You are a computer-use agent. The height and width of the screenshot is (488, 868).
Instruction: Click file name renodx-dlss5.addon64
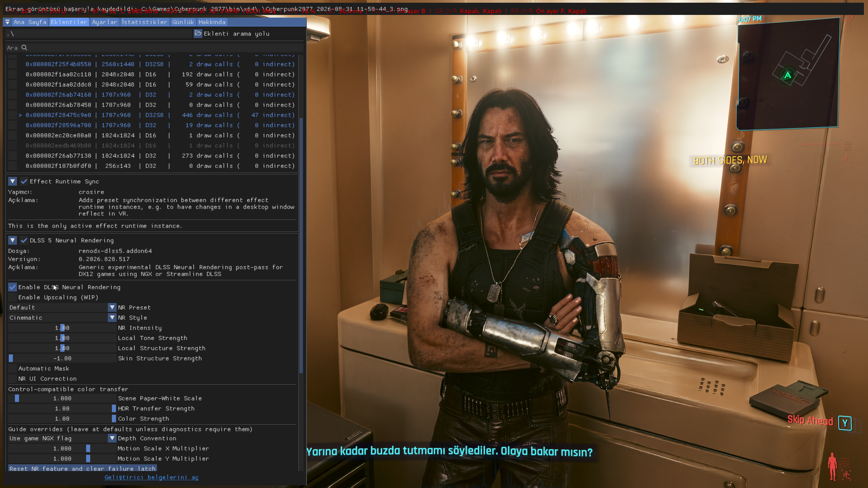(115, 251)
